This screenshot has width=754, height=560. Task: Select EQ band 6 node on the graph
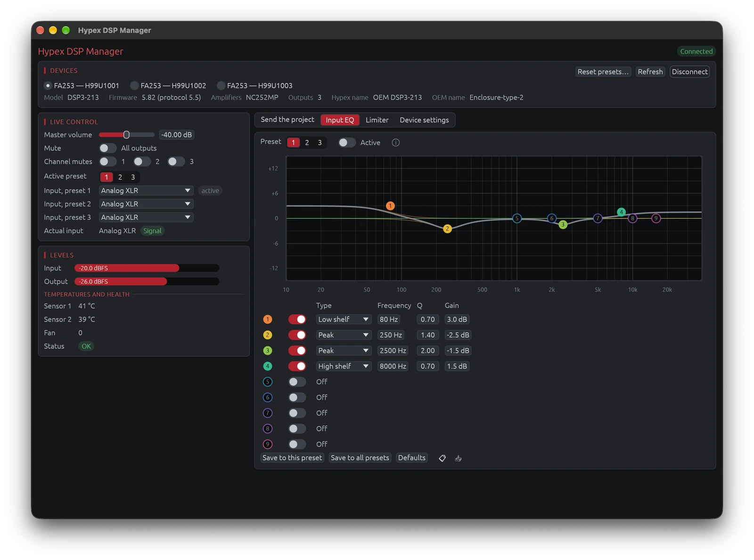pos(551,218)
